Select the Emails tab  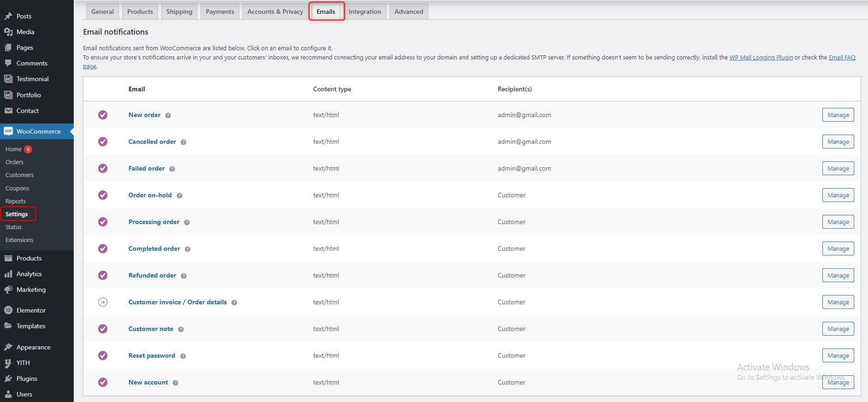326,12
